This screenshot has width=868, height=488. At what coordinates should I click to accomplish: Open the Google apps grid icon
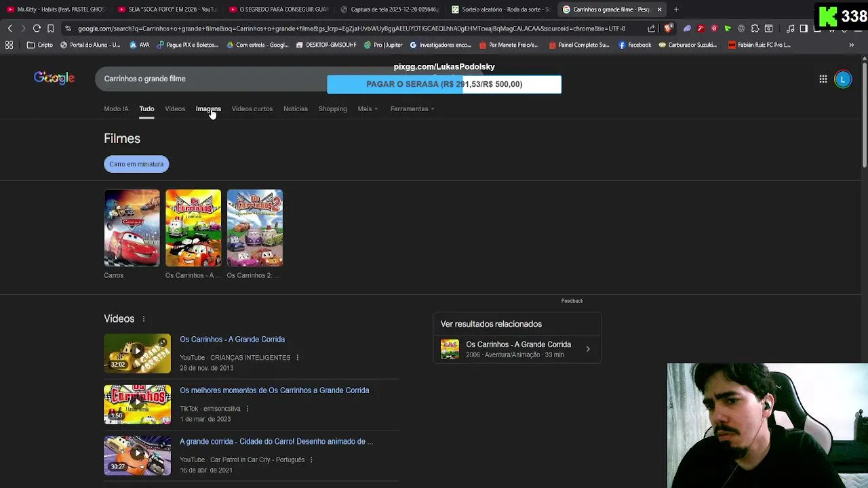click(823, 79)
